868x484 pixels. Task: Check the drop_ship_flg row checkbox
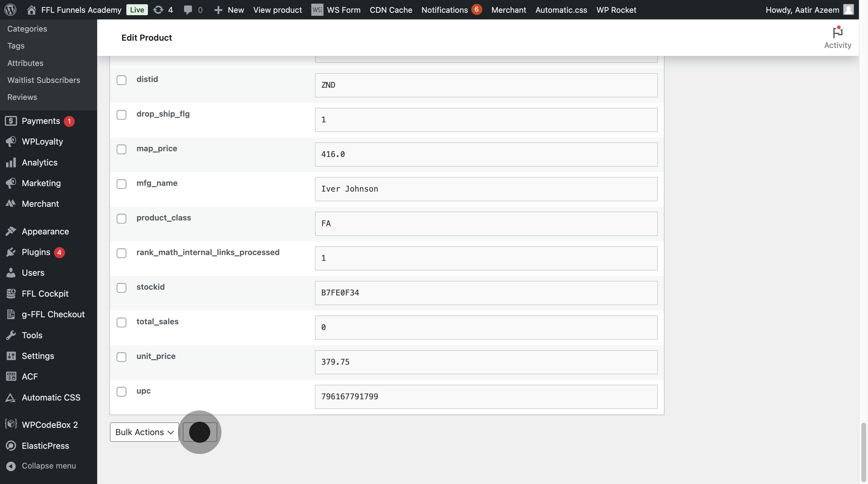pos(121,114)
